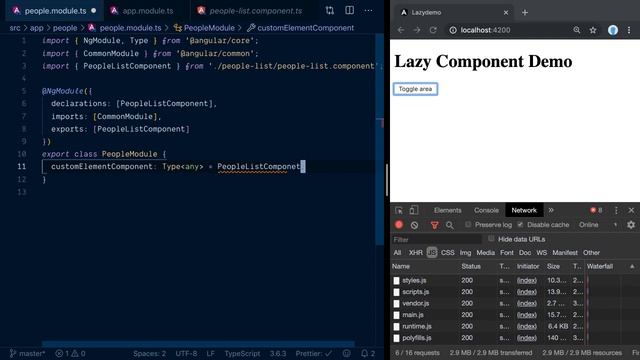Toggle JS request type filter
Image resolution: width=640 pixels, height=360 pixels.
[x=432, y=253]
